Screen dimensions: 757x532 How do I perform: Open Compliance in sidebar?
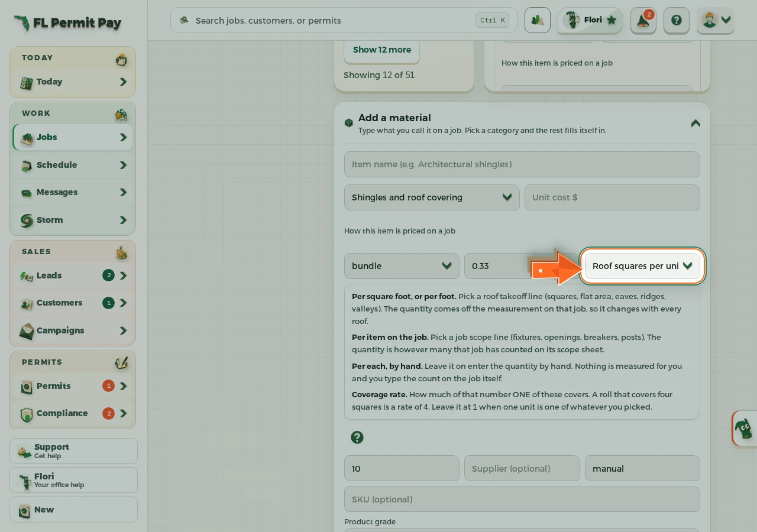pos(73,413)
